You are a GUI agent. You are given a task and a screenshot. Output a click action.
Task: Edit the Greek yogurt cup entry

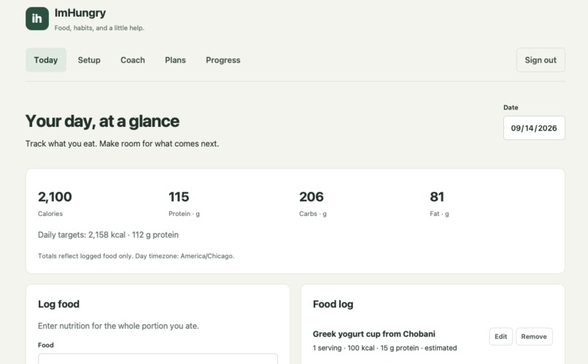500,336
